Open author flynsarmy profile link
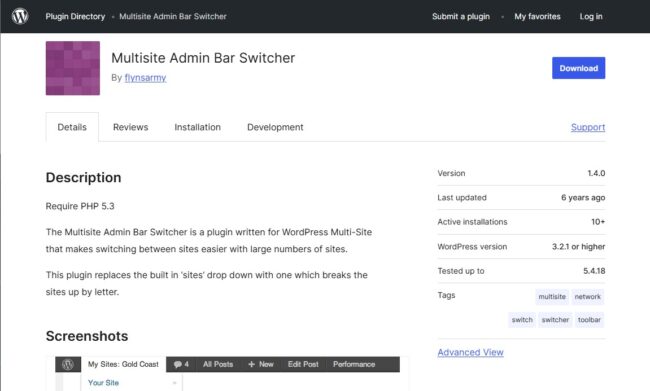The width and height of the screenshot is (650, 391). tap(145, 78)
